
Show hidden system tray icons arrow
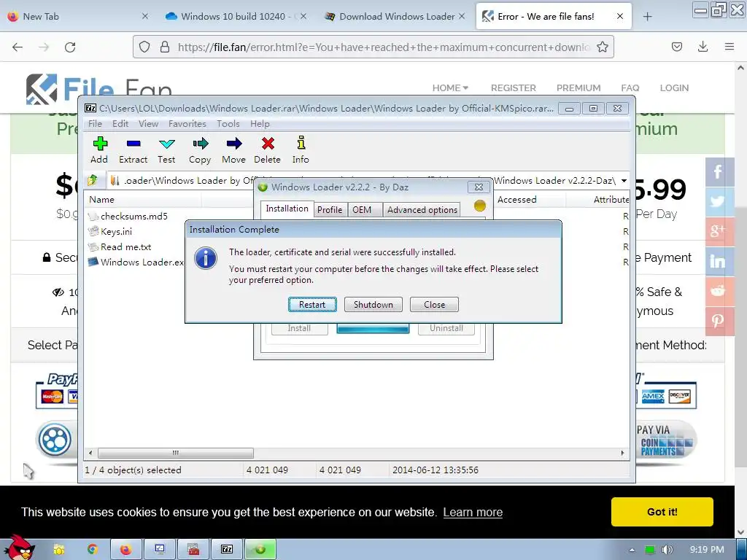(x=632, y=550)
